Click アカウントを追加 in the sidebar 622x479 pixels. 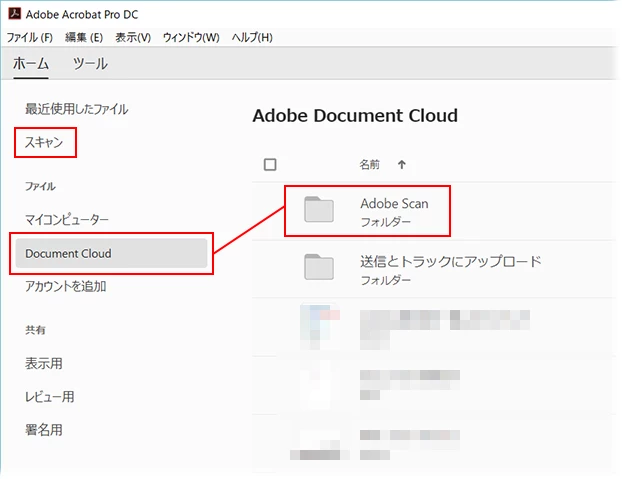click(x=65, y=286)
